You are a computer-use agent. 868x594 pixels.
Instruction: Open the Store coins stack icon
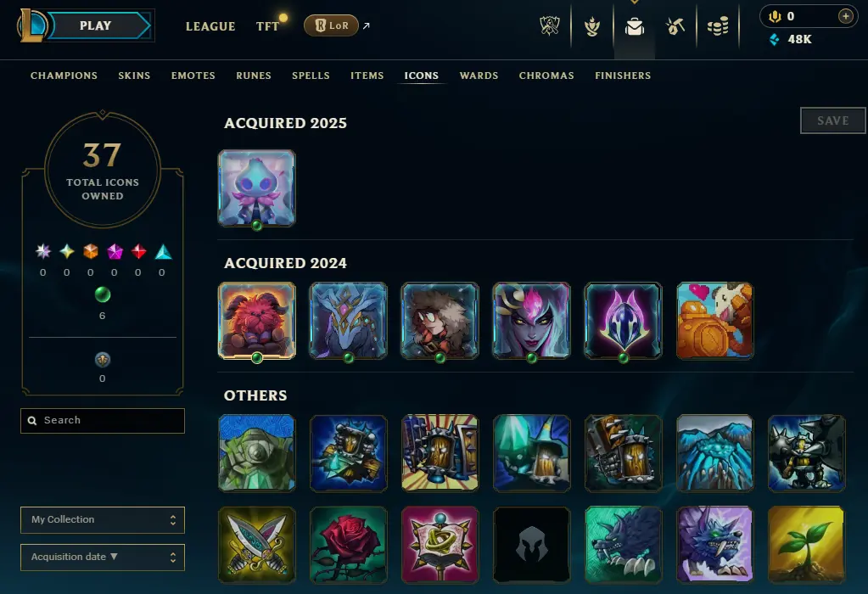(x=718, y=26)
